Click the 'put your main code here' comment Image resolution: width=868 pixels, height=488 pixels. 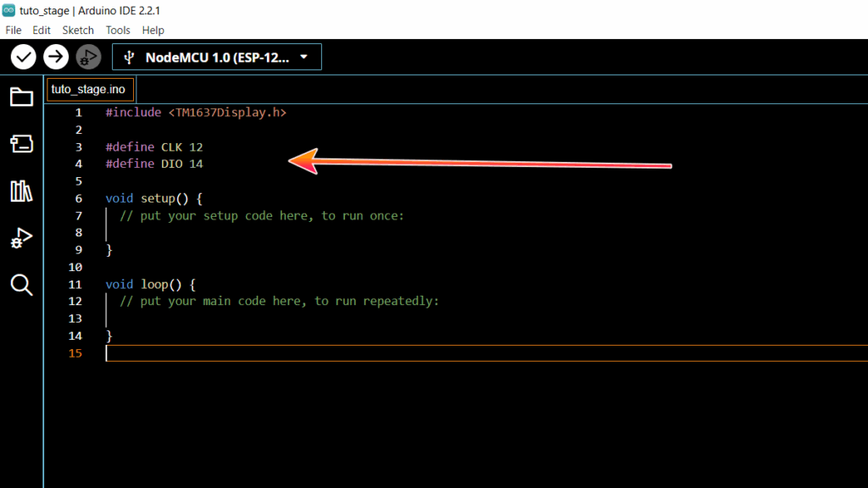[280, 301]
